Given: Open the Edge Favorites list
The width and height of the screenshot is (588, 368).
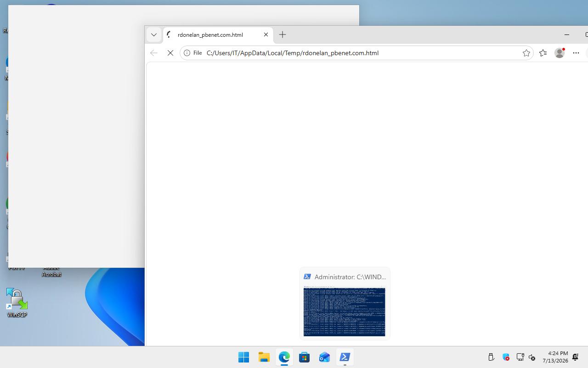Looking at the screenshot, I should point(543,53).
